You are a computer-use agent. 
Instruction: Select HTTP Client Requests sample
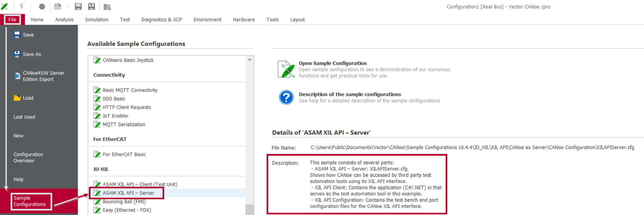127,107
